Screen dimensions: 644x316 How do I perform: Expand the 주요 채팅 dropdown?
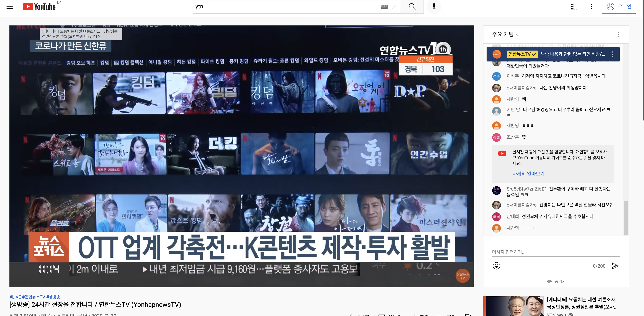[506, 34]
